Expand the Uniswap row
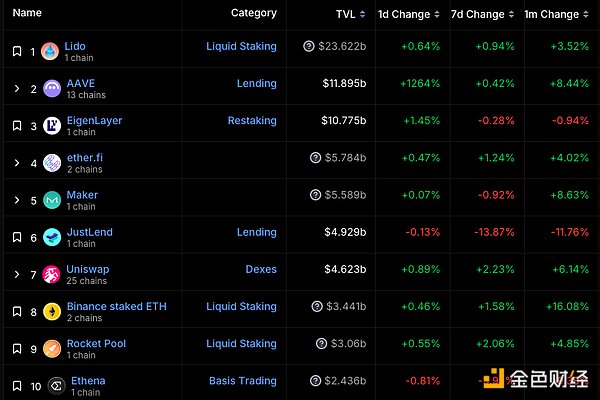 16,275
